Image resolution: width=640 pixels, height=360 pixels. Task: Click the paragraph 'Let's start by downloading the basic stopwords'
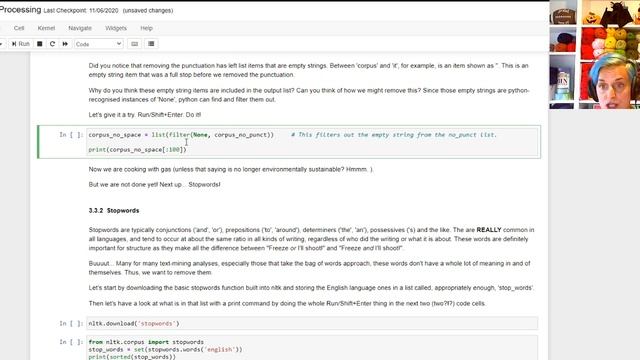pyautogui.click(x=311, y=288)
